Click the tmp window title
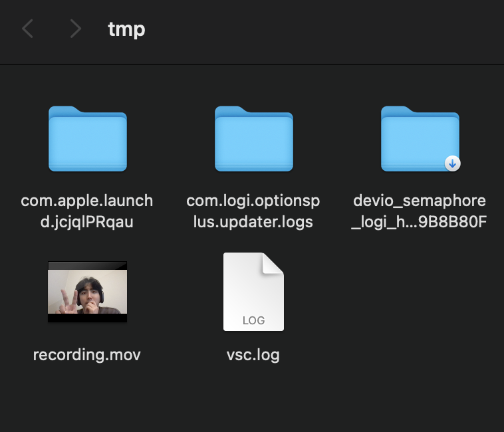Viewport: 504px width, 432px height. [126, 29]
